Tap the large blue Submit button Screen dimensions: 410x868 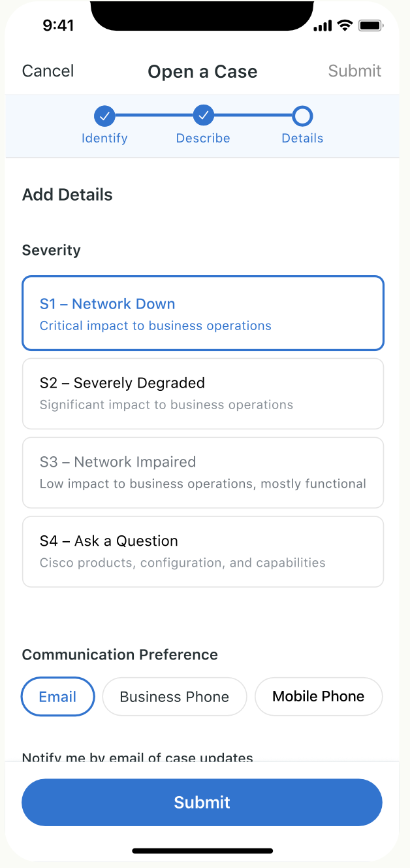[x=202, y=802]
